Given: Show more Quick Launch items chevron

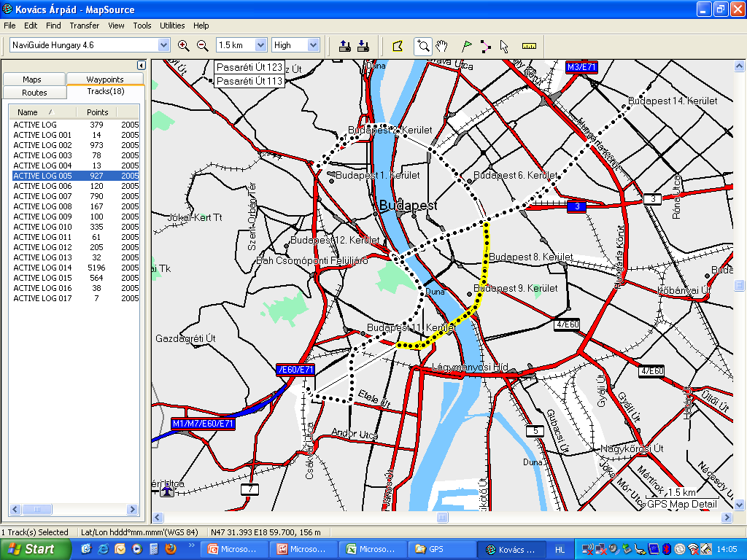Looking at the screenshot, I should 192,545.
